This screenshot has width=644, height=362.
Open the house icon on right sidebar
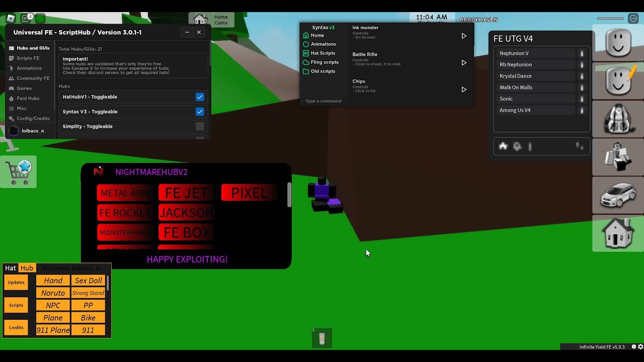point(618,233)
